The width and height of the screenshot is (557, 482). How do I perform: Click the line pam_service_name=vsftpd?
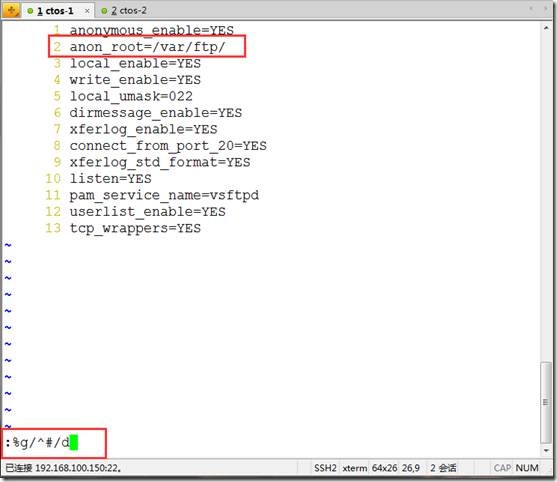(164, 195)
